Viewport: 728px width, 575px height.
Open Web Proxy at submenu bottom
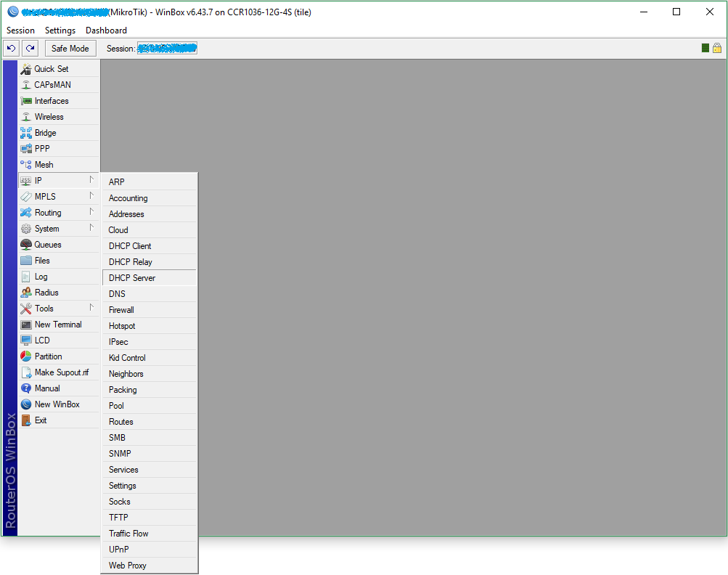[149, 566]
